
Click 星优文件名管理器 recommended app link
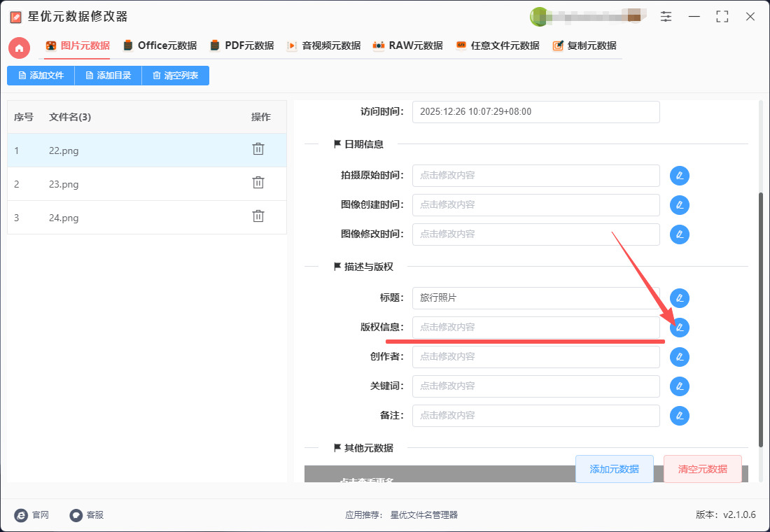(423, 514)
